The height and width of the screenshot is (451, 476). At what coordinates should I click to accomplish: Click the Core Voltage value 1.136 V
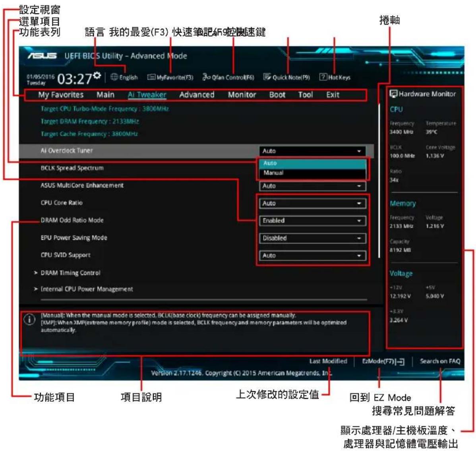tap(435, 156)
